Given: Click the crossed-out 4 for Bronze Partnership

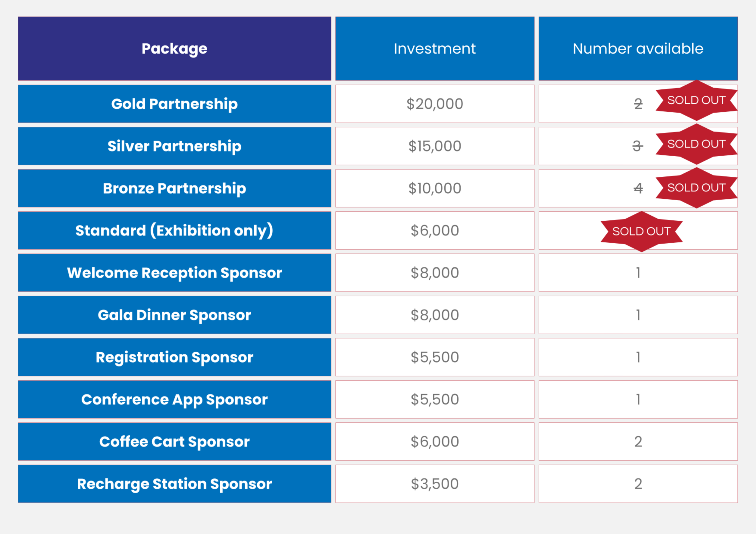Looking at the screenshot, I should click(x=638, y=188).
